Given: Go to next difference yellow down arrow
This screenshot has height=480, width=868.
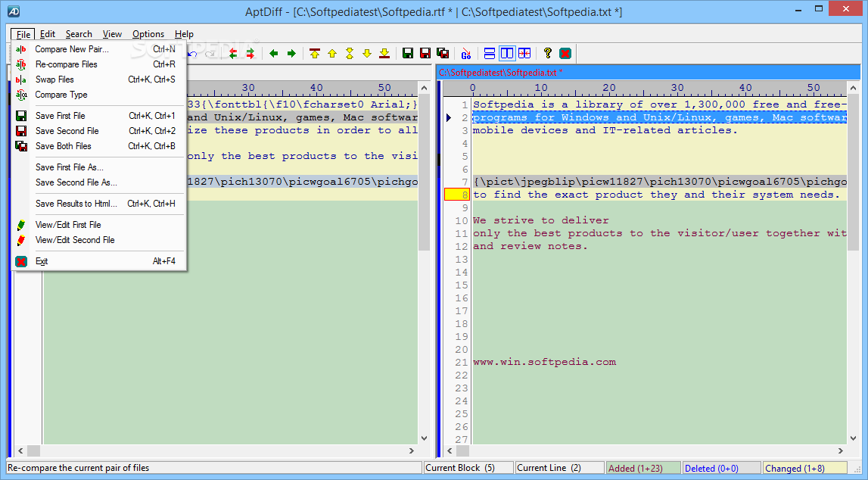Looking at the screenshot, I should point(367,54).
